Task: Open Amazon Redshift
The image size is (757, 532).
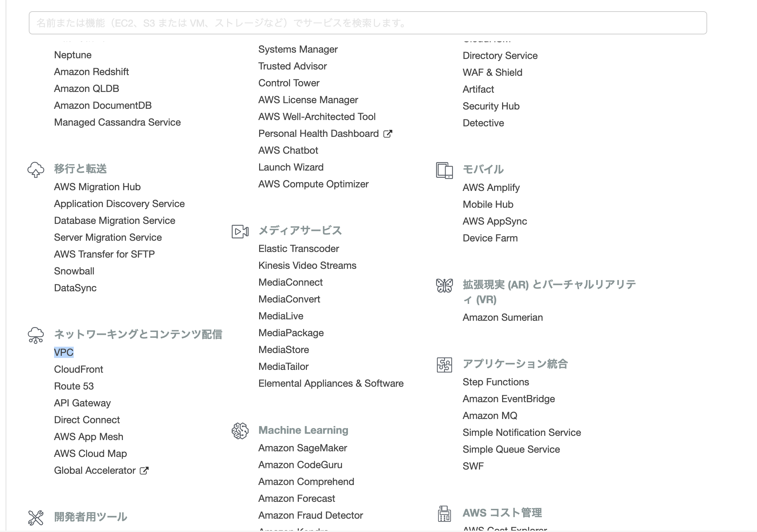Action: coord(92,72)
